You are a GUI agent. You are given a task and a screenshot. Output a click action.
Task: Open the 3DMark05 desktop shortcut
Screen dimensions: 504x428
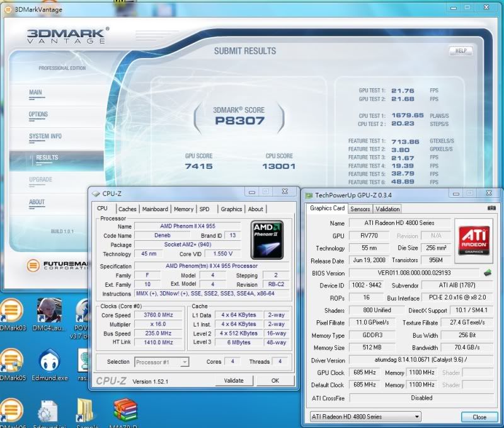[x=12, y=365]
